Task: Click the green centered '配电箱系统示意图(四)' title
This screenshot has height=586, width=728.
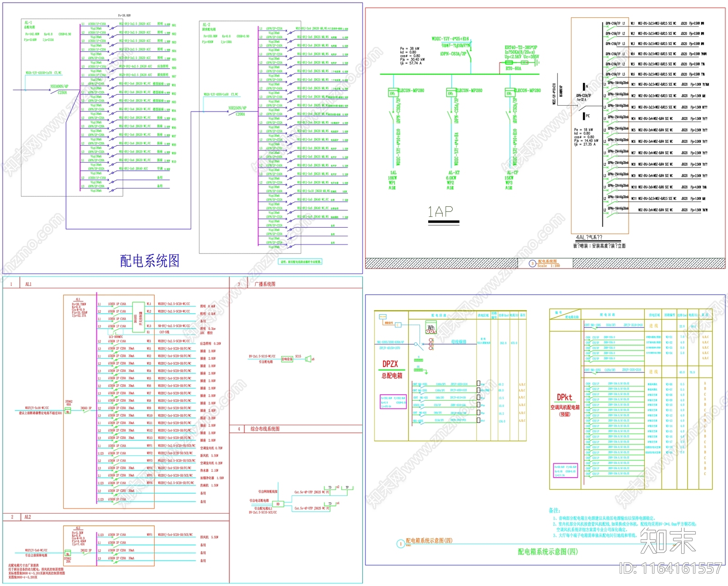Action: pos(547,552)
